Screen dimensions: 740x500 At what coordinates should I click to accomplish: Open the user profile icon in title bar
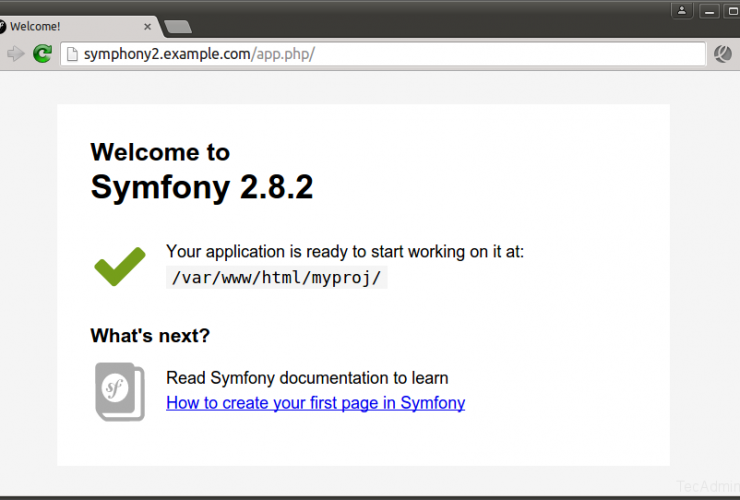pyautogui.click(x=681, y=11)
